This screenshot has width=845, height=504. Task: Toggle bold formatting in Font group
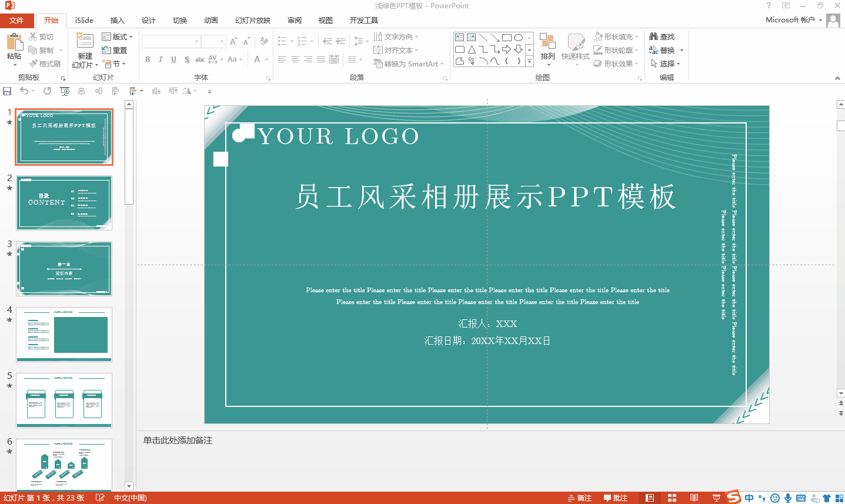[x=148, y=59]
